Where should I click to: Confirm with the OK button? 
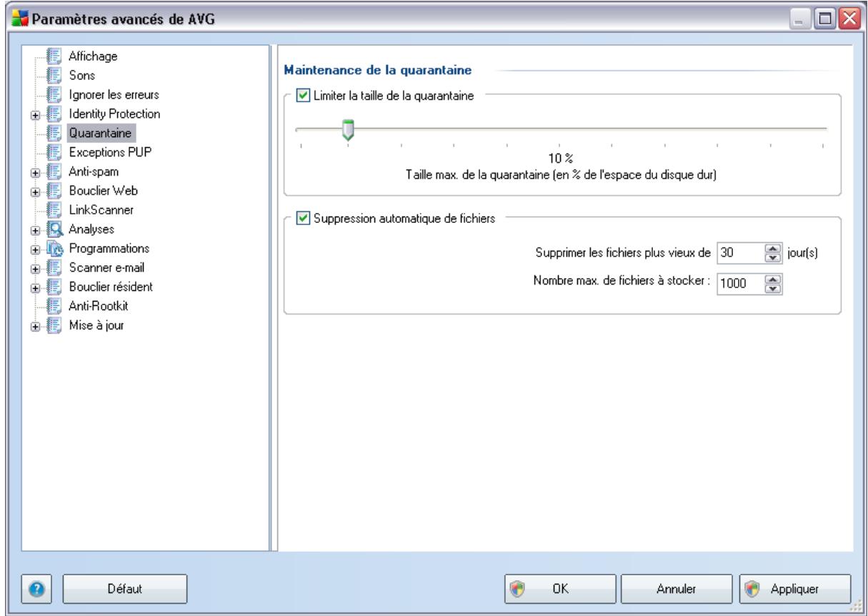coord(560,590)
